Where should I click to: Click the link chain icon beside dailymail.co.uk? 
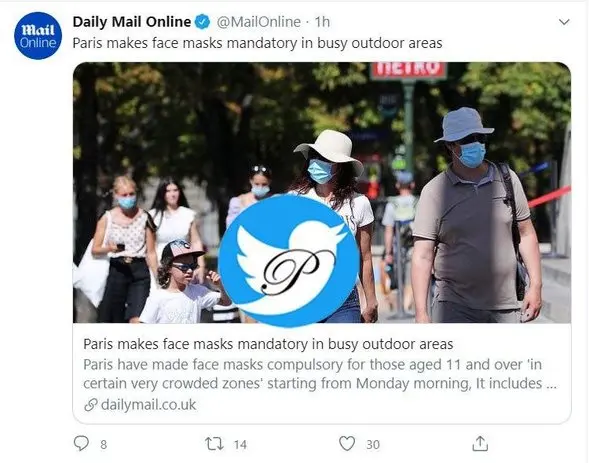pyautogui.click(x=91, y=405)
